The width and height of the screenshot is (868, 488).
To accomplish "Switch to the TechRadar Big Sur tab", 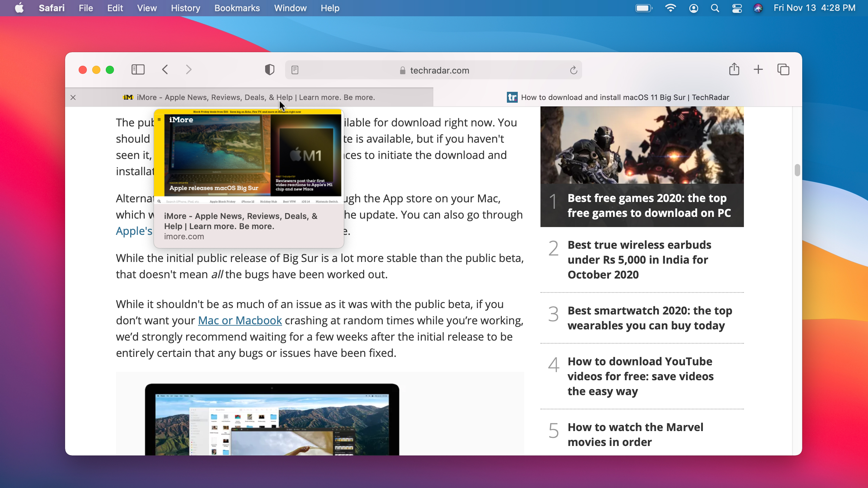I will click(x=618, y=98).
